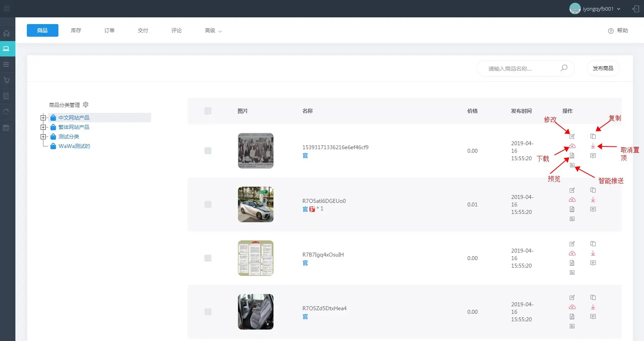This screenshot has width=644, height=341.
Task: Check the box for product R7O5ati6DGEUo0
Action: click(x=208, y=204)
